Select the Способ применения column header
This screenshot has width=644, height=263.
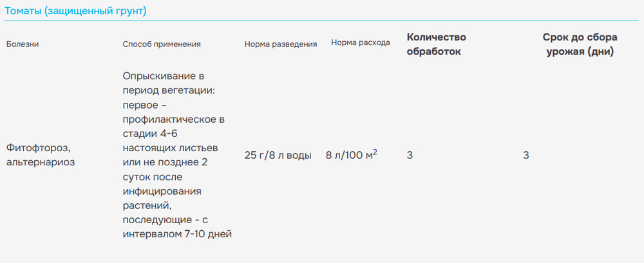[162, 44]
